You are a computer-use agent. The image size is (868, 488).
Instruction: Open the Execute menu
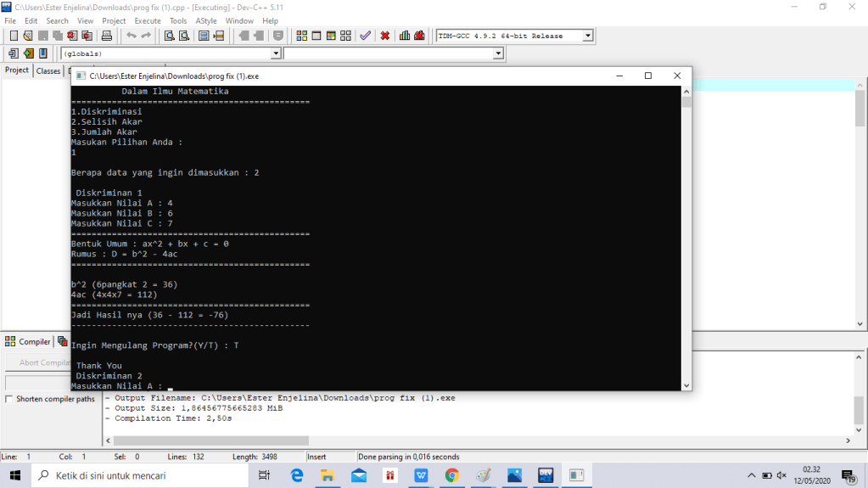148,20
